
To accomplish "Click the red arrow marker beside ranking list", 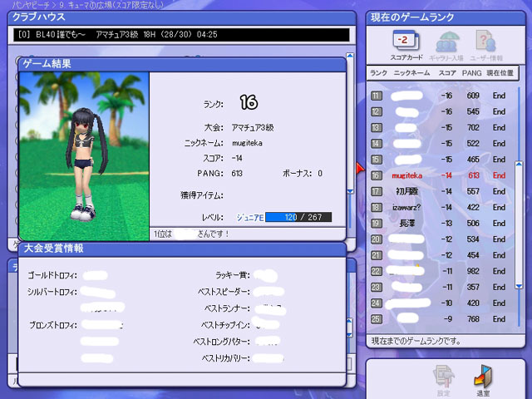I will 360,168.
